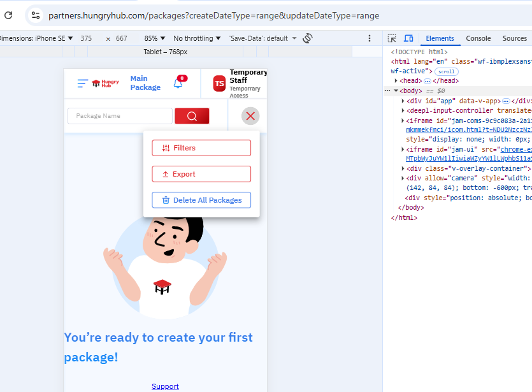The image size is (532, 392).
Task: Reload the page with refresh icon
Action: coord(8,15)
